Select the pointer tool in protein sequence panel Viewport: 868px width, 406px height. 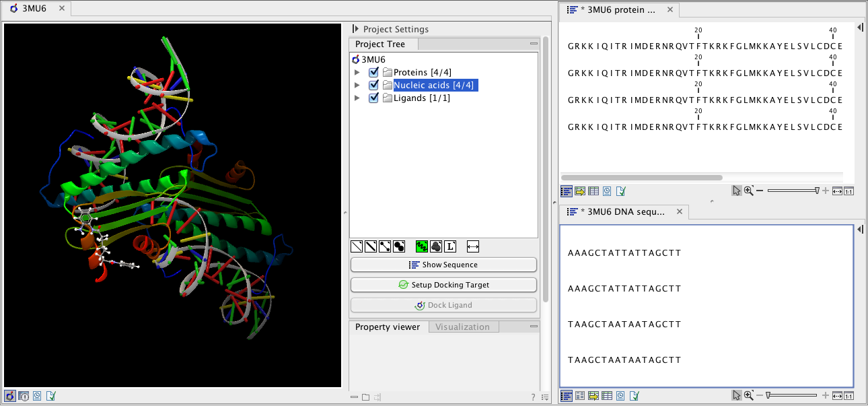pos(737,191)
